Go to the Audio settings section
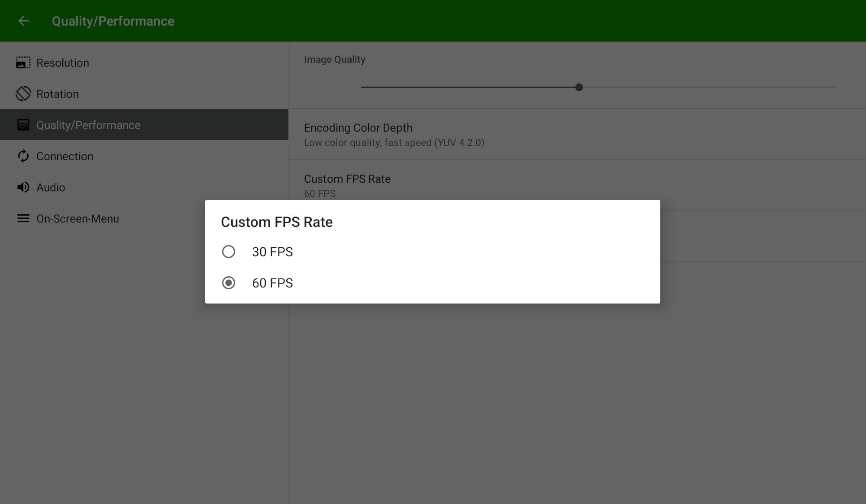Screen dimensions: 866x504 click(x=51, y=187)
